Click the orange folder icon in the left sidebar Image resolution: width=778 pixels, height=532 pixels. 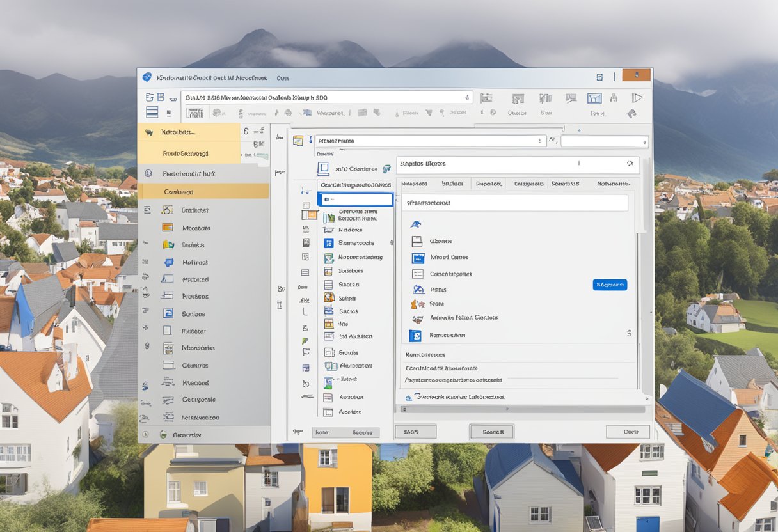[x=169, y=228]
